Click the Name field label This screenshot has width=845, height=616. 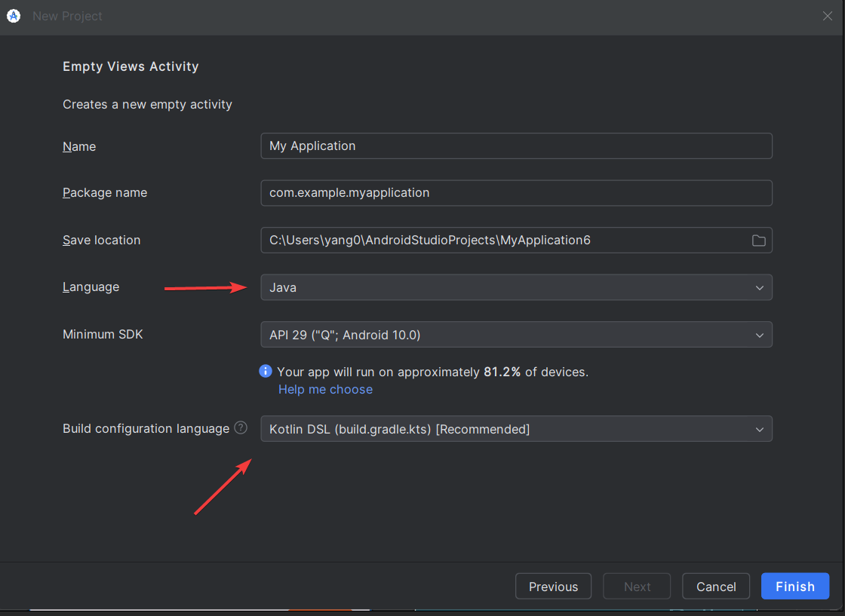(x=78, y=146)
